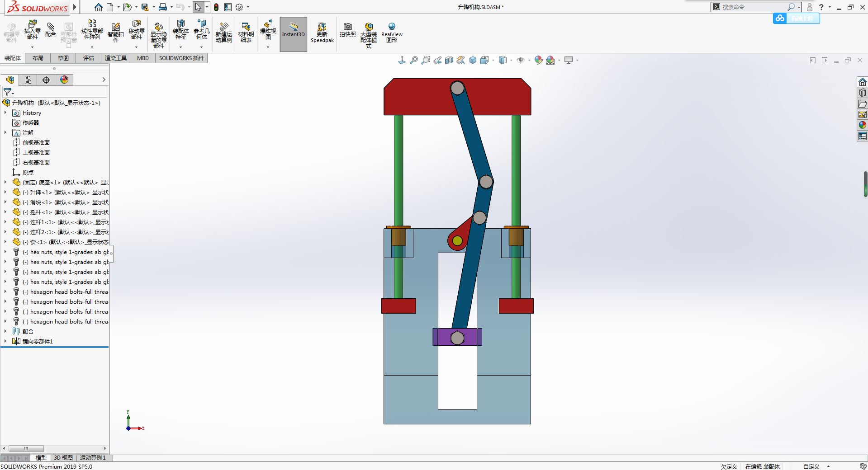Expand the 镜向零部件1 node
This screenshot has width=868, height=470.
(5, 342)
